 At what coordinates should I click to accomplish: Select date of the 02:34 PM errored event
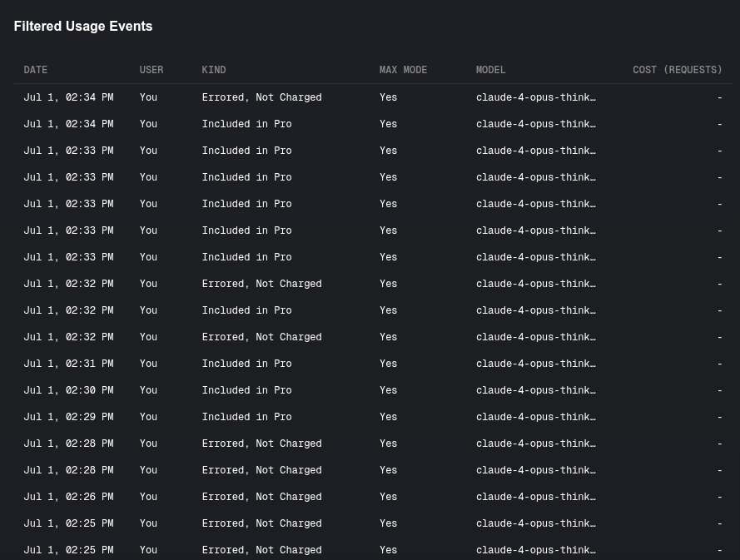68,97
